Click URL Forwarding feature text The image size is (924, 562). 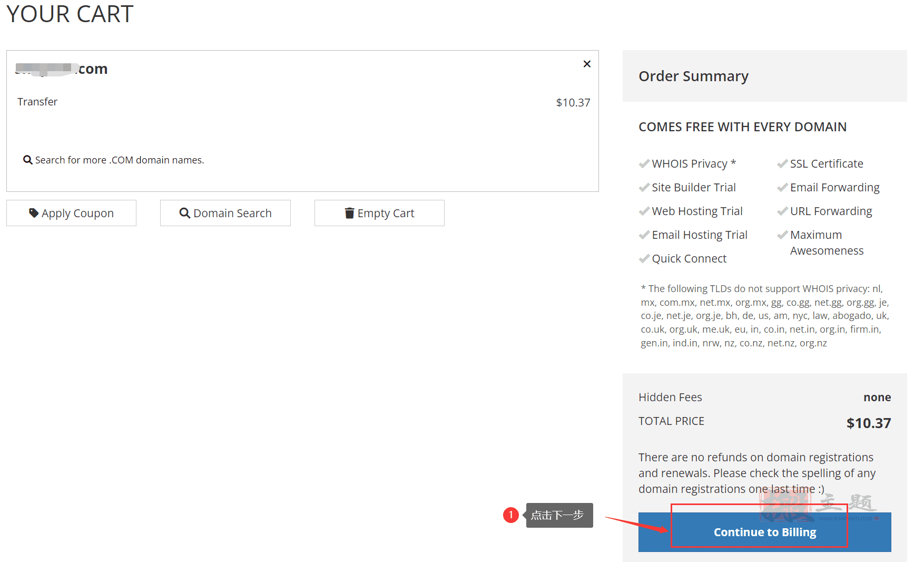(x=831, y=211)
